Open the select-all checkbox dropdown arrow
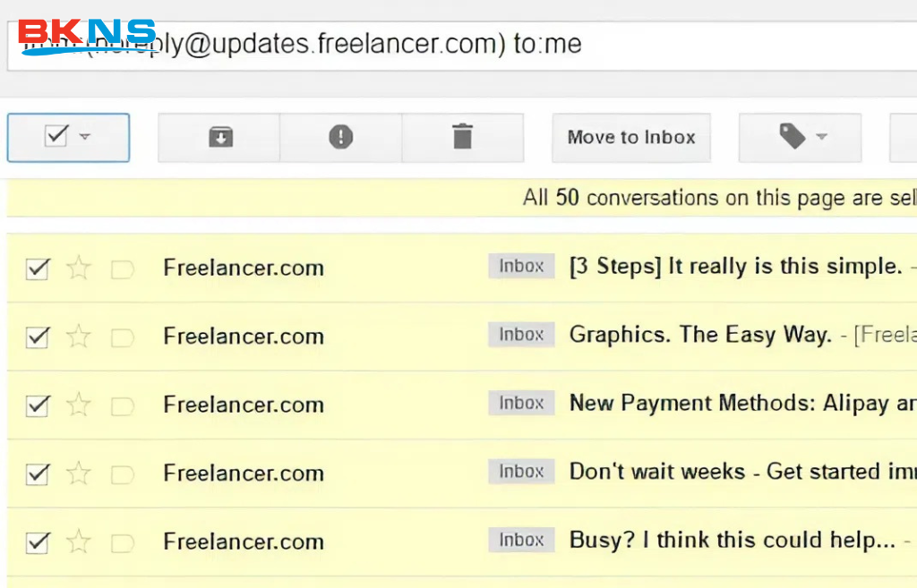Viewport: 917px width, 588px height. [85, 137]
